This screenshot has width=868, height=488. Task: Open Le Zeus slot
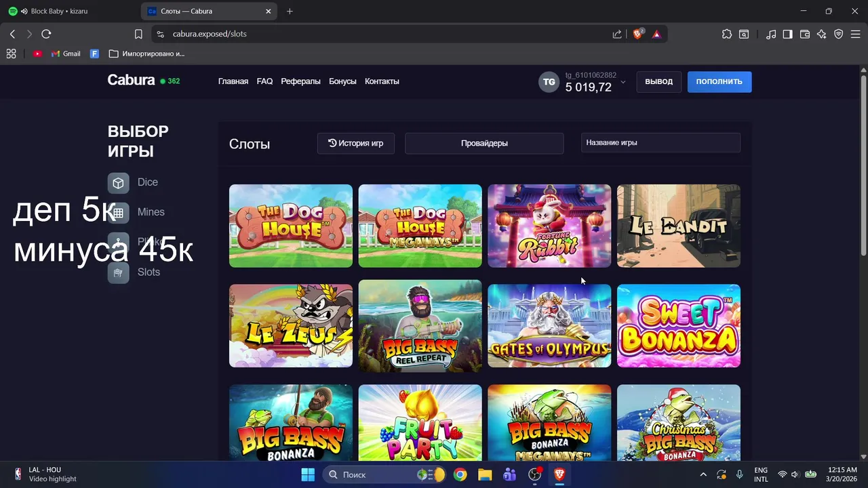pos(291,326)
